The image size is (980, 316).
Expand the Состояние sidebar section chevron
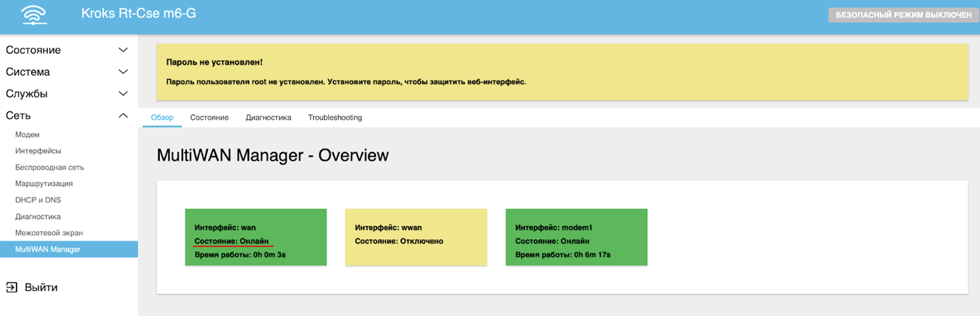(123, 50)
